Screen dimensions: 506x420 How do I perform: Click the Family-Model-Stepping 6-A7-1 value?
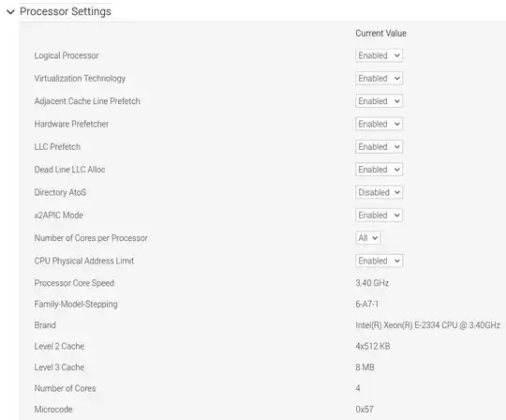coord(367,304)
